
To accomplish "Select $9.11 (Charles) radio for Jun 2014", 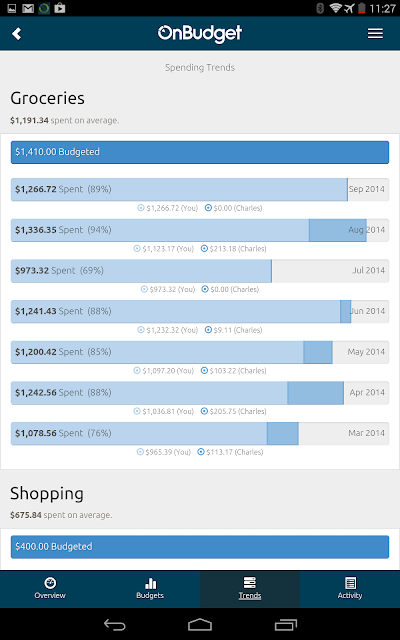I will click(x=208, y=330).
